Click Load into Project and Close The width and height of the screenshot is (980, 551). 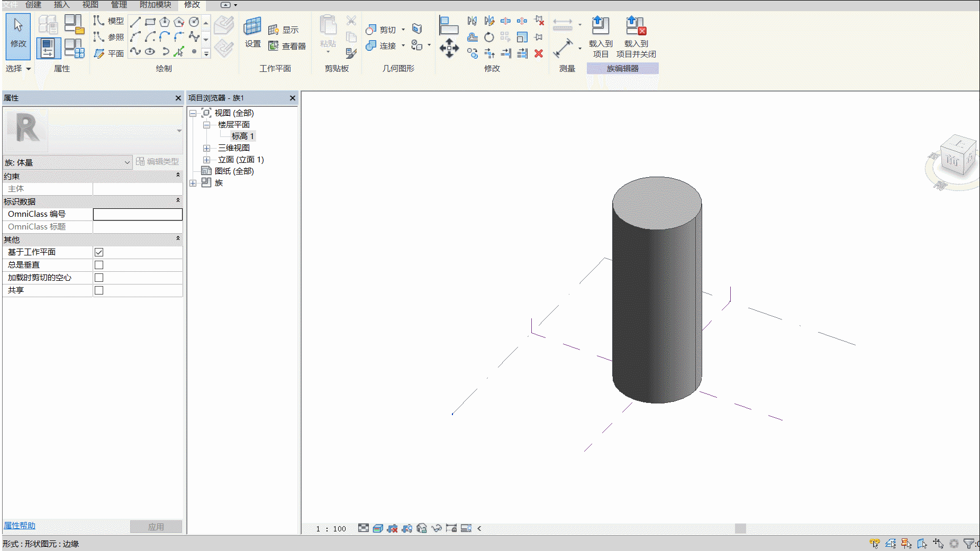point(636,36)
